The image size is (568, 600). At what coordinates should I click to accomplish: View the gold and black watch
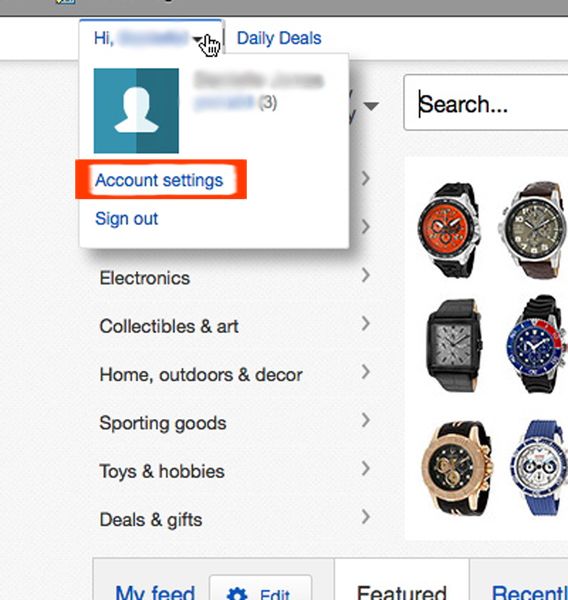pos(457,469)
